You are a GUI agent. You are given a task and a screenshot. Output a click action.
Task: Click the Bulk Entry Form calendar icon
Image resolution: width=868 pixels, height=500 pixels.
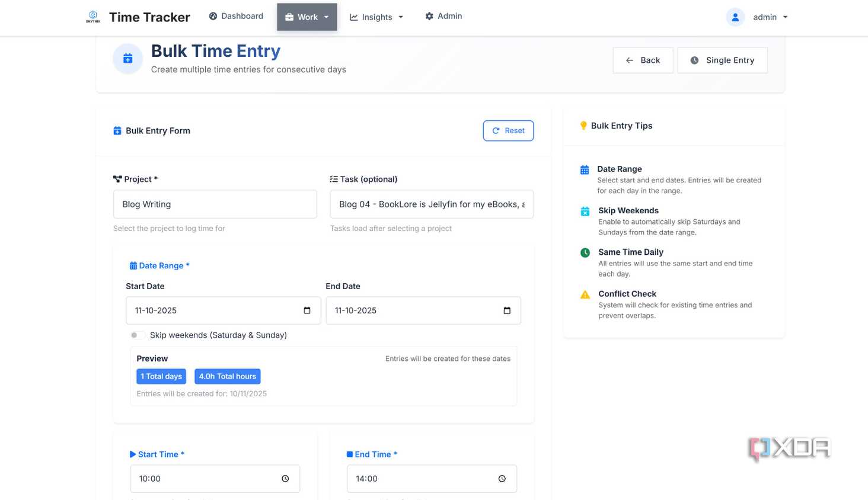[x=117, y=131]
